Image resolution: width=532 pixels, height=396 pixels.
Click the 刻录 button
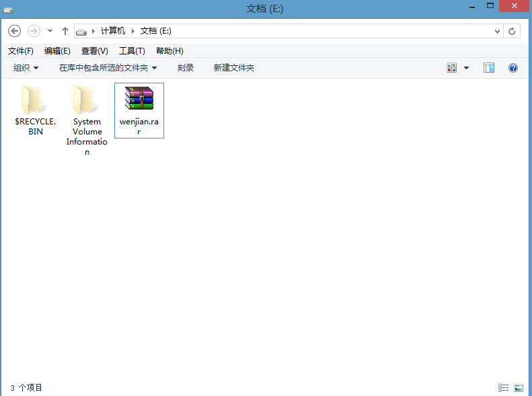(185, 68)
